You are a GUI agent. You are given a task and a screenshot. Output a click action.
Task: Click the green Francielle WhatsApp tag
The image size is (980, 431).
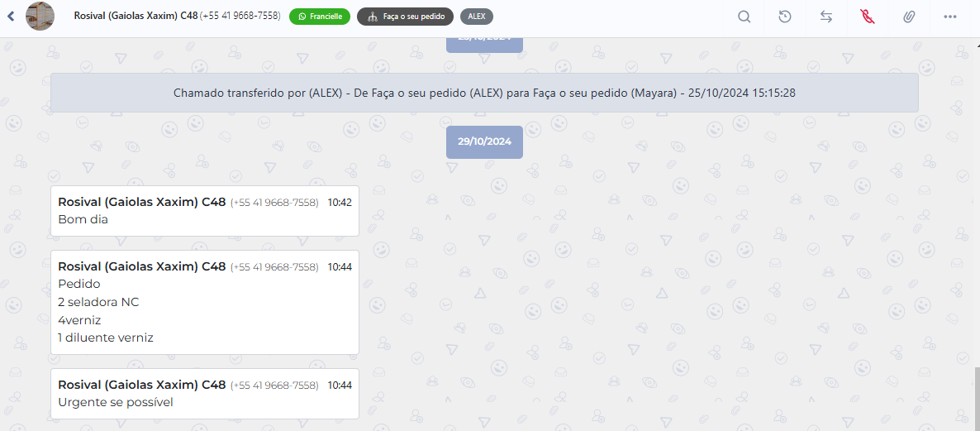(x=320, y=17)
